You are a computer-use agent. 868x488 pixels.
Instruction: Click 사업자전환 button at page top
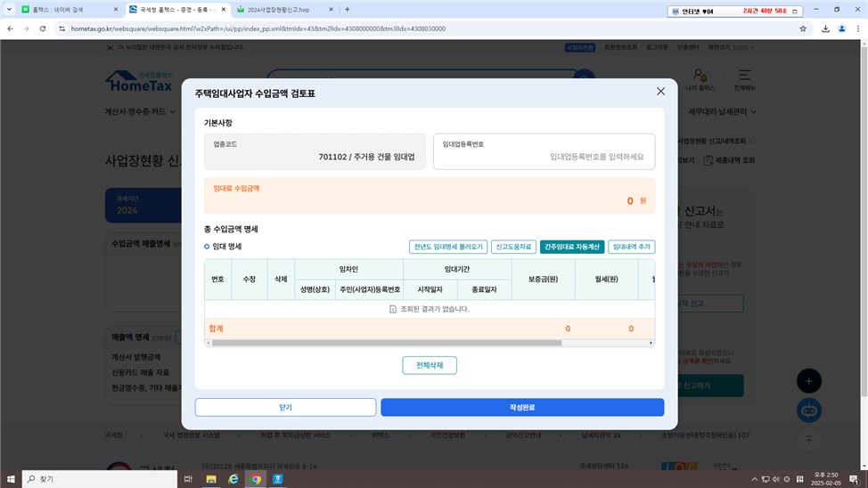(580, 47)
